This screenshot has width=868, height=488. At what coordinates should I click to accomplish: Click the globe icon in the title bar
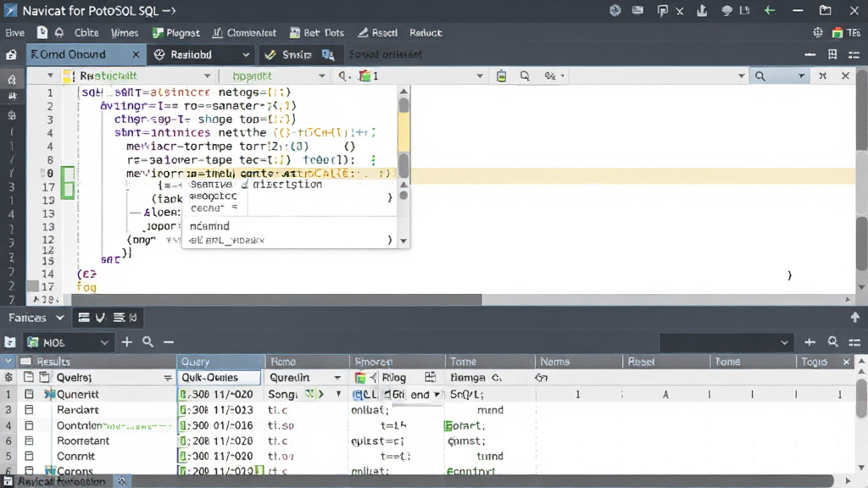point(615,10)
